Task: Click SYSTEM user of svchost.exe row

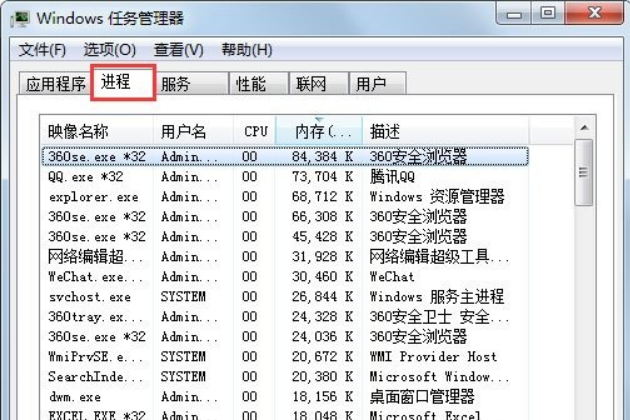Action: click(183, 297)
